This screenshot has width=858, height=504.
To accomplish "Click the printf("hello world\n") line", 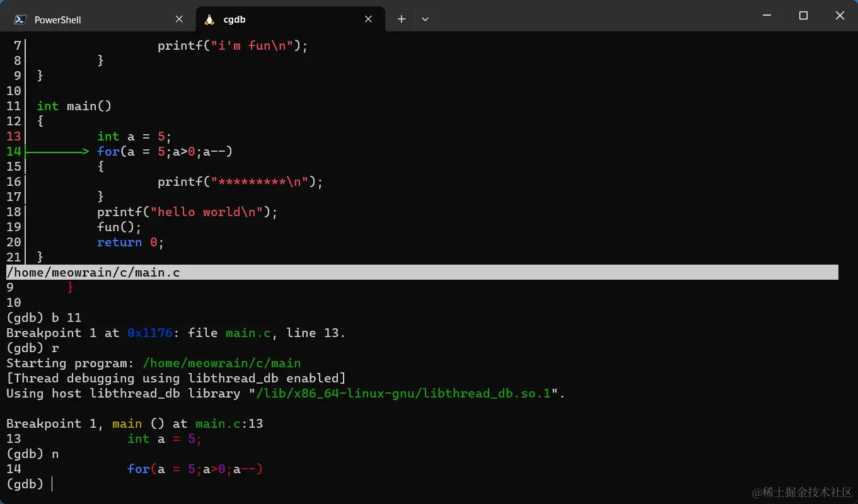I will point(187,212).
